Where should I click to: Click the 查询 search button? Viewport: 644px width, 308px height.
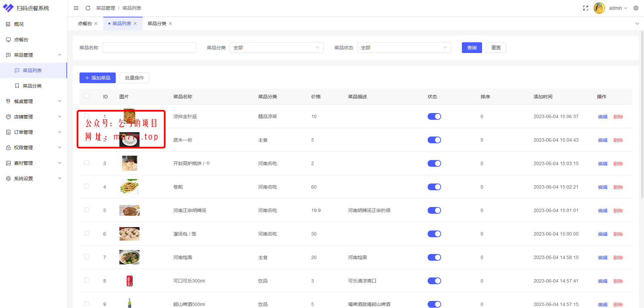(x=472, y=48)
